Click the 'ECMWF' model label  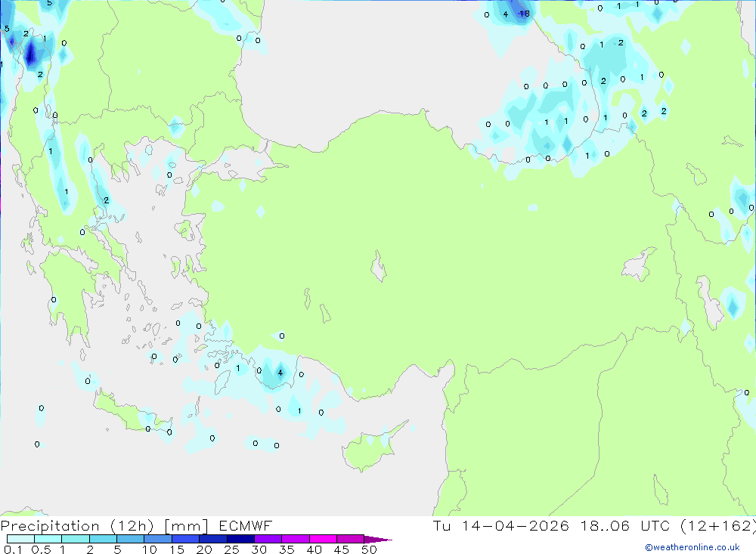coord(246,525)
